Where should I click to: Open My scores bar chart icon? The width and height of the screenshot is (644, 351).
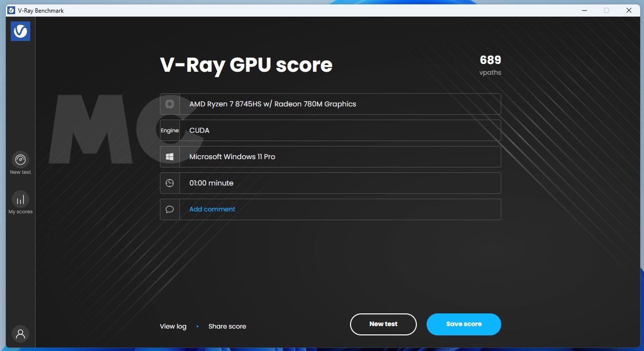(20, 200)
